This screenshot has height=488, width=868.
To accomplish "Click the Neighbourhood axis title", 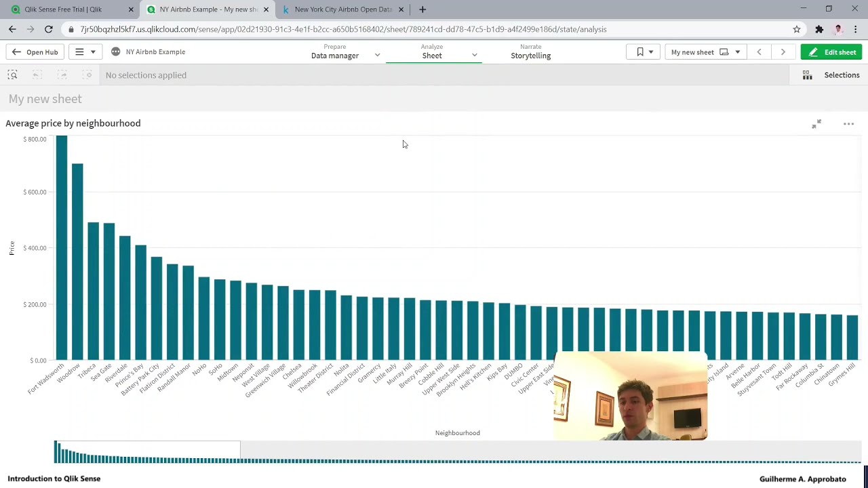I will [457, 433].
